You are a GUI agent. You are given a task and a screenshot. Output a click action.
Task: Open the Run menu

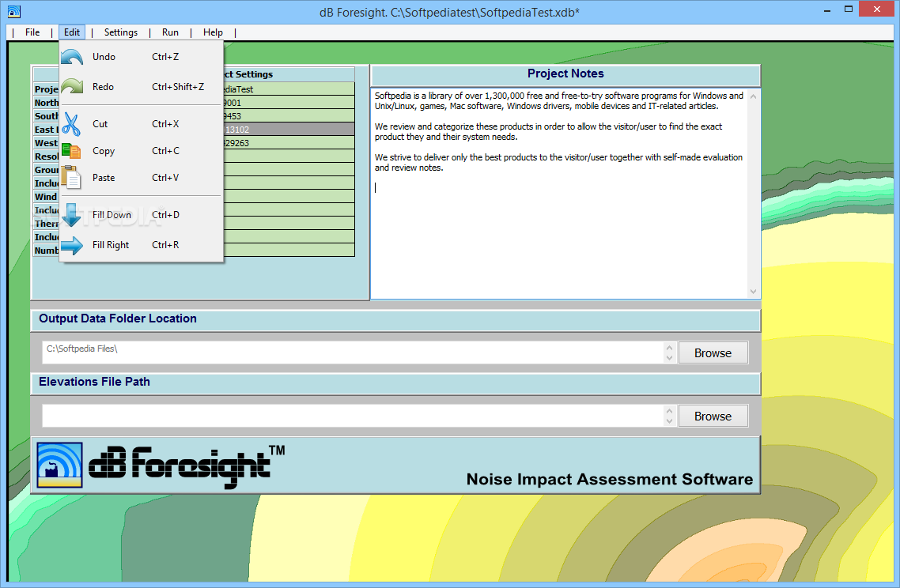[x=170, y=32]
